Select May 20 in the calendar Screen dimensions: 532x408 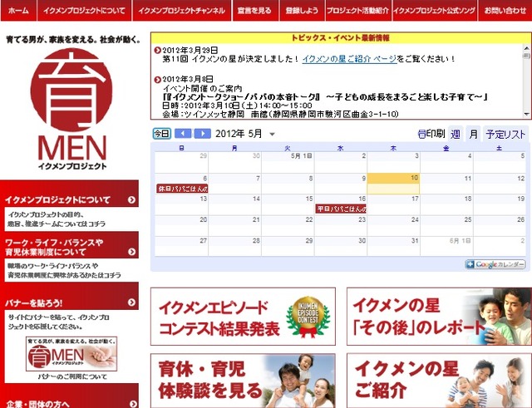203,219
